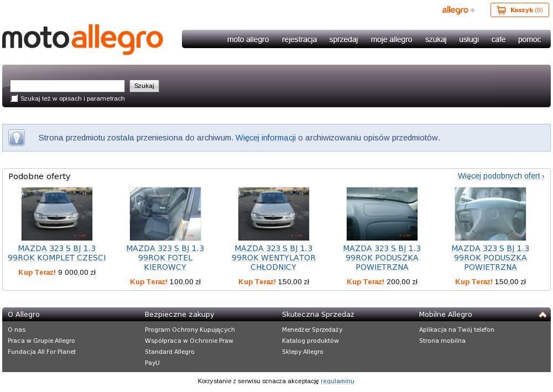This screenshot has width=553, height=392.
Task: Open Praca w Grupie Allegro link
Action: [x=41, y=341]
